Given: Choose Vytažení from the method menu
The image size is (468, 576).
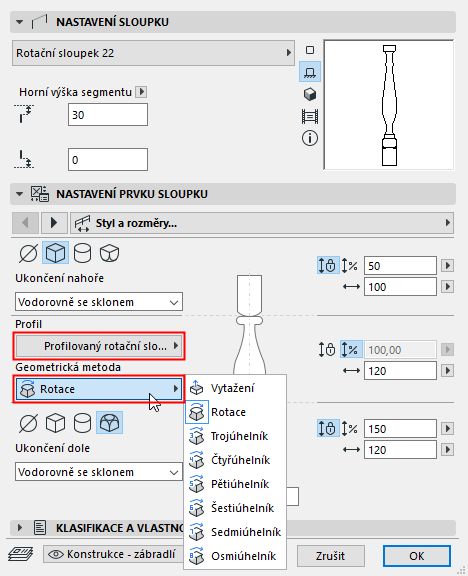Looking at the screenshot, I should point(235,388).
